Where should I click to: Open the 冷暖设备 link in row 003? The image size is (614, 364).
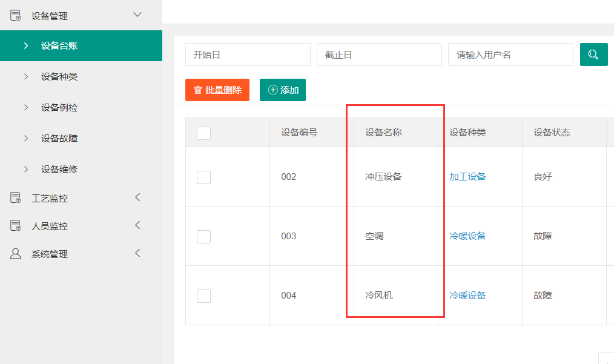coord(467,236)
